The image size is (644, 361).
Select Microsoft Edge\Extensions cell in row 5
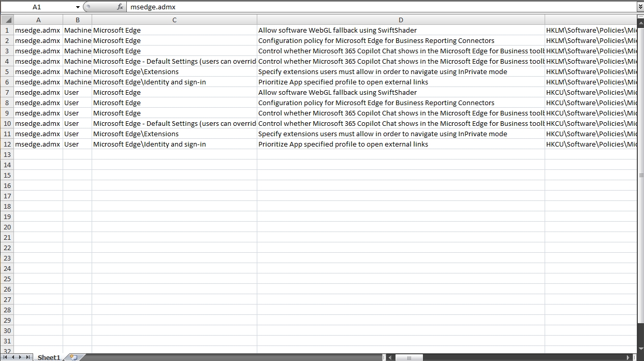pos(174,71)
